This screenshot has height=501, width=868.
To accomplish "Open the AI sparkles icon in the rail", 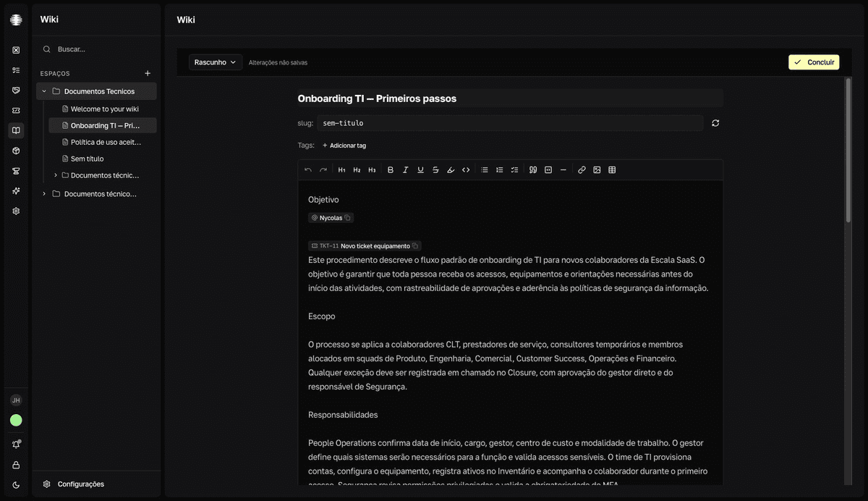I will point(16,191).
